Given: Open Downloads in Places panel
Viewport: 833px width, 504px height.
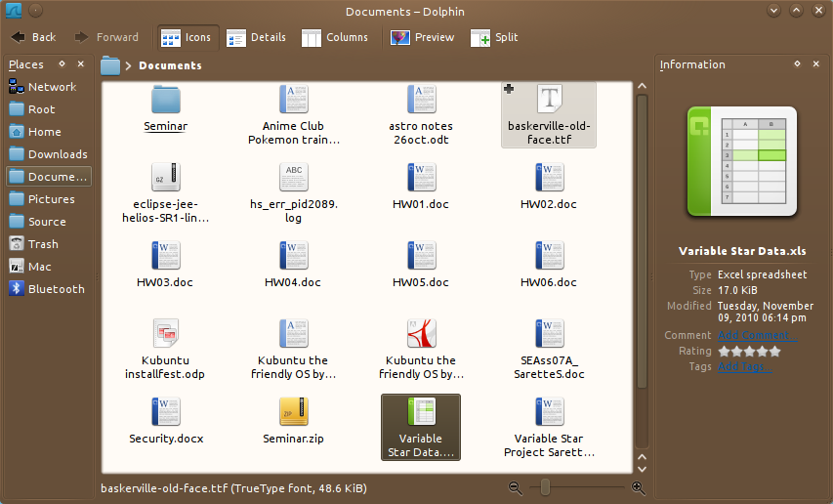Looking at the screenshot, I should coord(49,154).
